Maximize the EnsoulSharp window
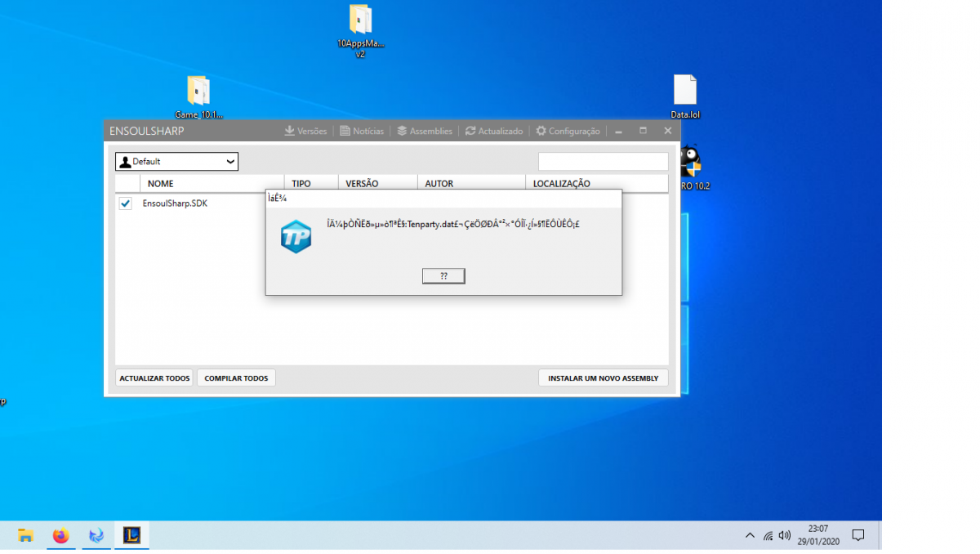 point(643,131)
